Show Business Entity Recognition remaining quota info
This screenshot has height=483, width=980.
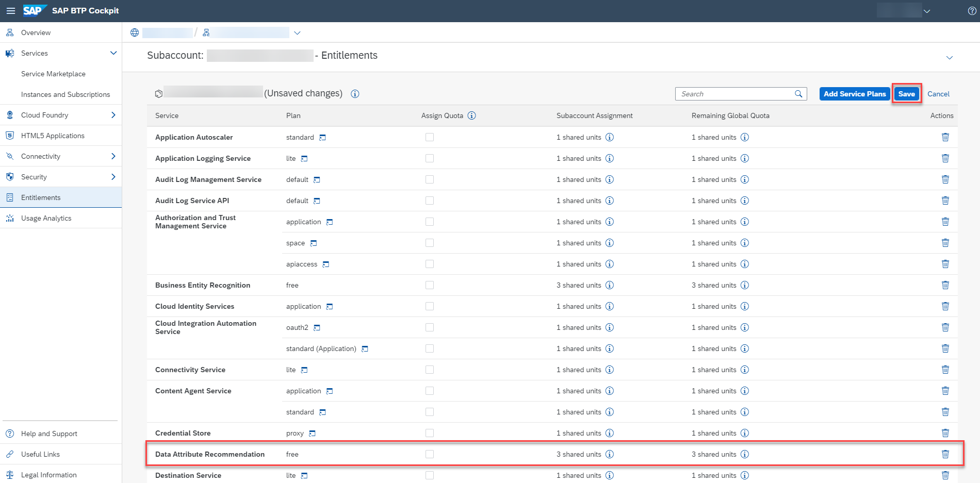tap(745, 285)
